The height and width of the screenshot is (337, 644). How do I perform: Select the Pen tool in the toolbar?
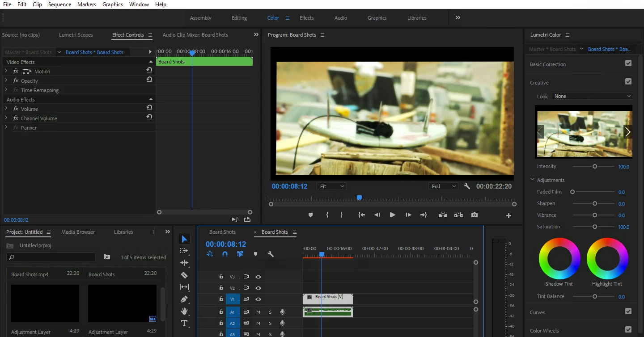[x=184, y=299]
